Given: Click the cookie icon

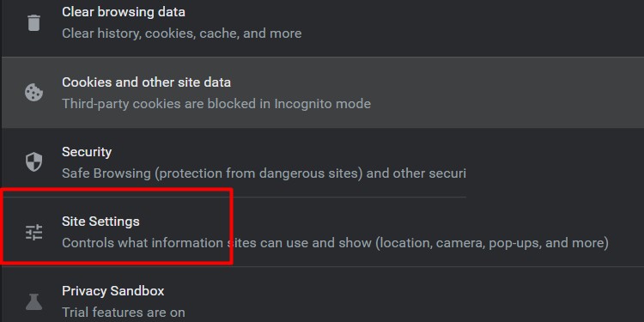Looking at the screenshot, I should [x=33, y=93].
